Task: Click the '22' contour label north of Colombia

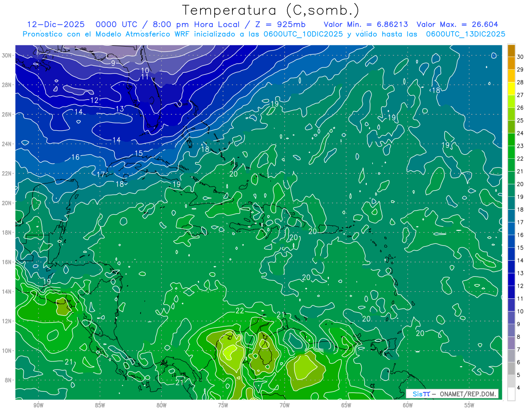Action: click(x=239, y=311)
